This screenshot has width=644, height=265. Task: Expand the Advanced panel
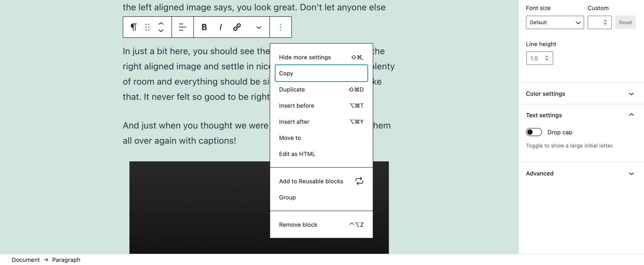(x=581, y=173)
